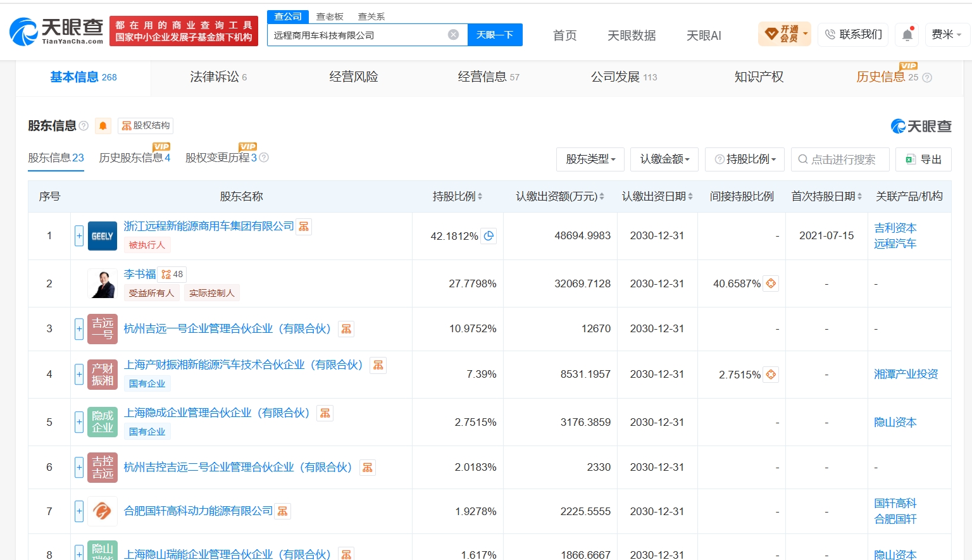The width and height of the screenshot is (972, 560).
Task: Open equity chart for 杭州吉远一号企业管理合伙企业
Action: point(346,329)
